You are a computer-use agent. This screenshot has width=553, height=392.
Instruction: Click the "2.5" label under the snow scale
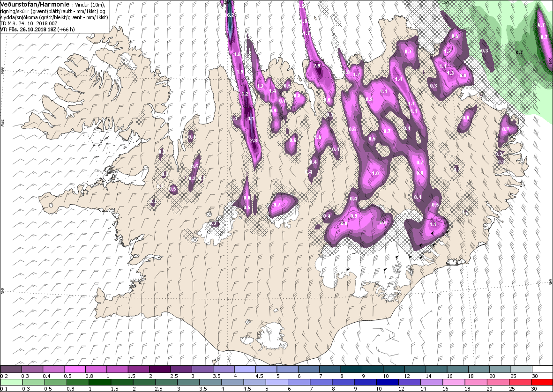coord(174,376)
